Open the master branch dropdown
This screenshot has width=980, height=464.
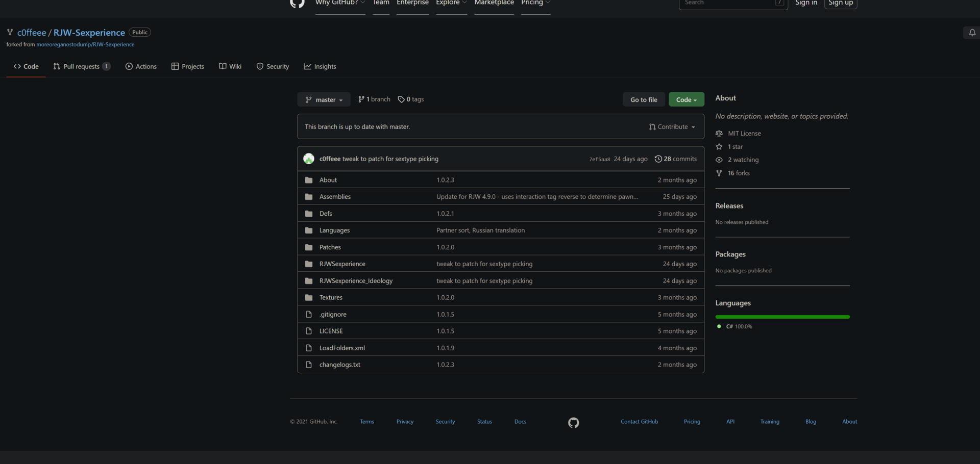tap(324, 99)
